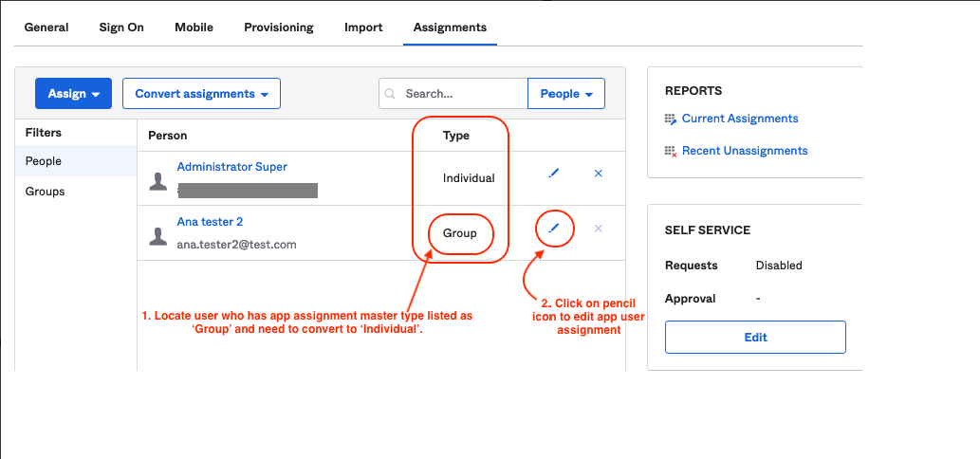Switch to the General tab
The image size is (980, 459).
point(46,28)
